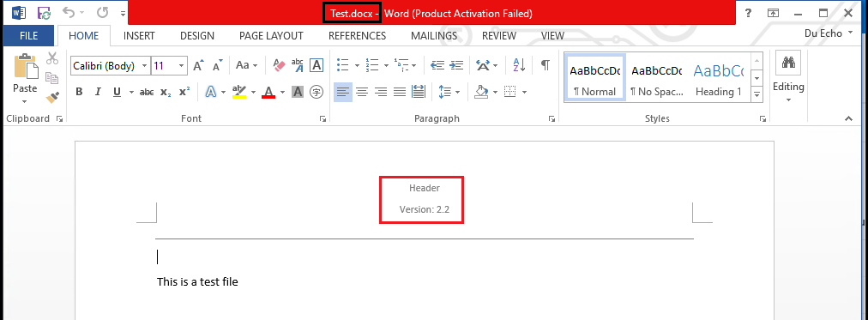Apply the No Spacing style
This screenshot has width=868, height=320.
656,77
